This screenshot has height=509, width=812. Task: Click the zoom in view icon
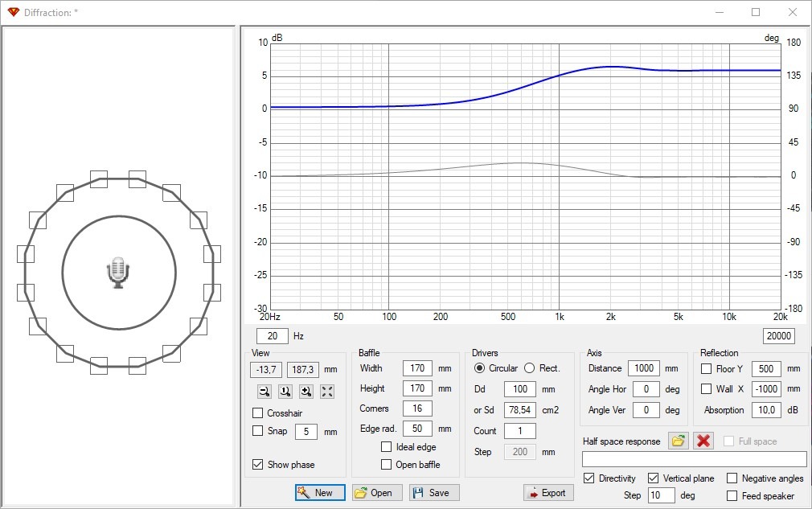[x=306, y=392]
